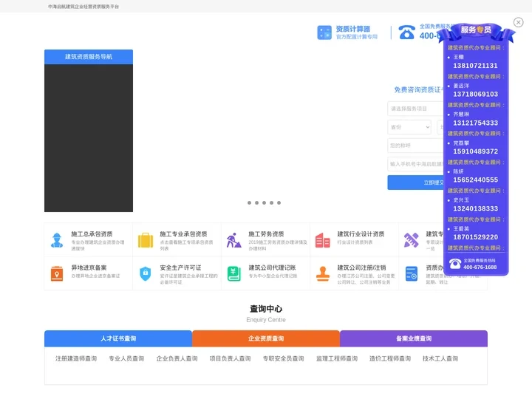The width and height of the screenshot is (532, 399).
Task: Click phone number 13810721131
Action: 475,66
